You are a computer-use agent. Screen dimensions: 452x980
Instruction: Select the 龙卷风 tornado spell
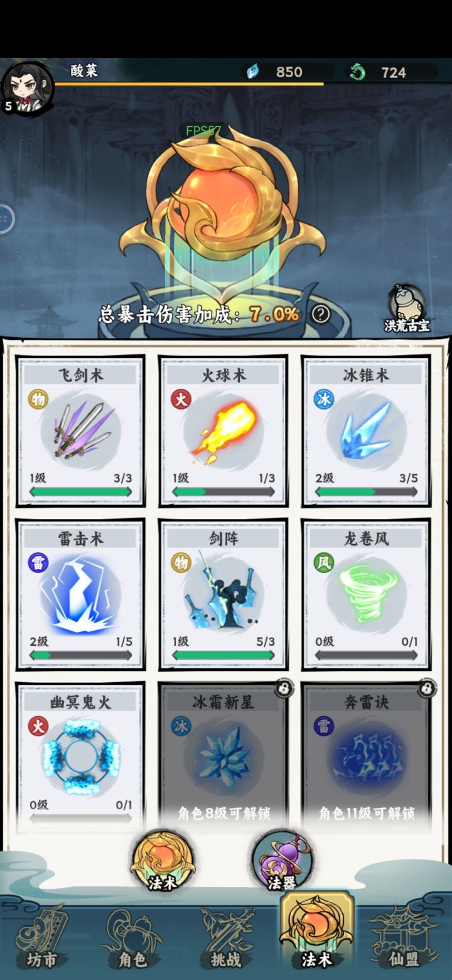pos(366,594)
